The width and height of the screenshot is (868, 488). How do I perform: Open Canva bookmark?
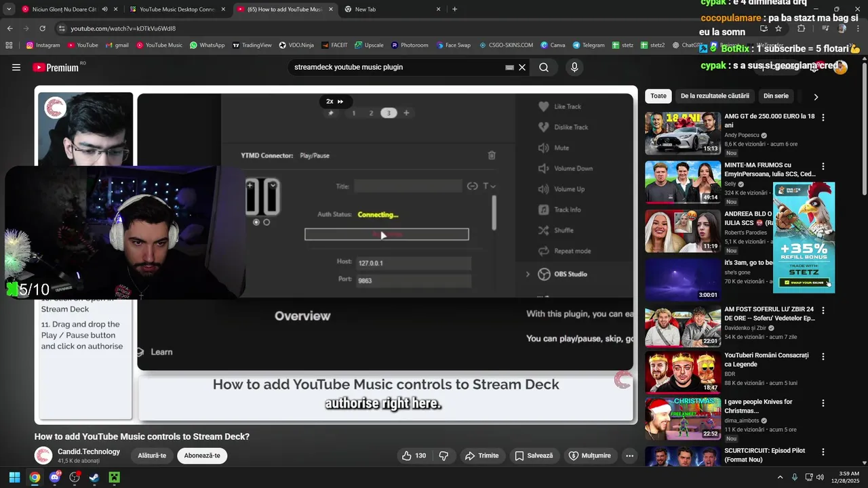point(553,45)
